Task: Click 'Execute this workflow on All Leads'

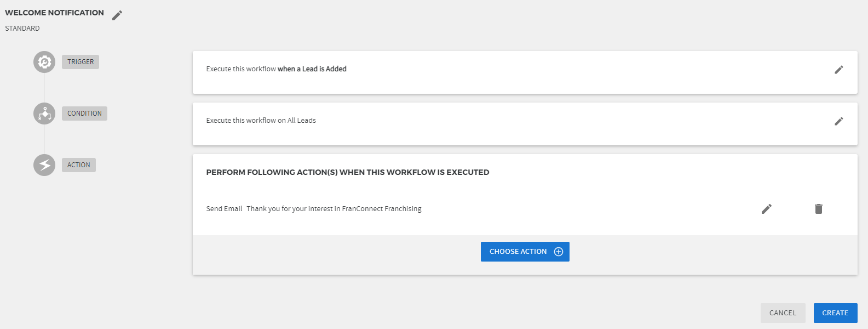Action: pos(261,121)
